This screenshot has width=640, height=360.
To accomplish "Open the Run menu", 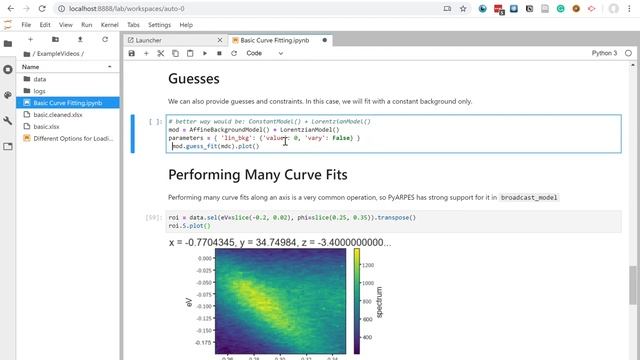I will point(87,25).
